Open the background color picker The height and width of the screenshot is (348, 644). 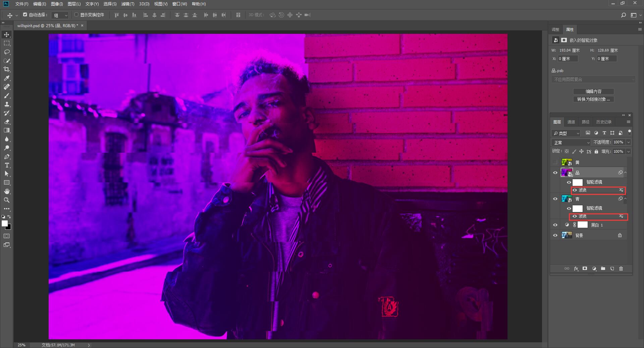click(x=9, y=227)
